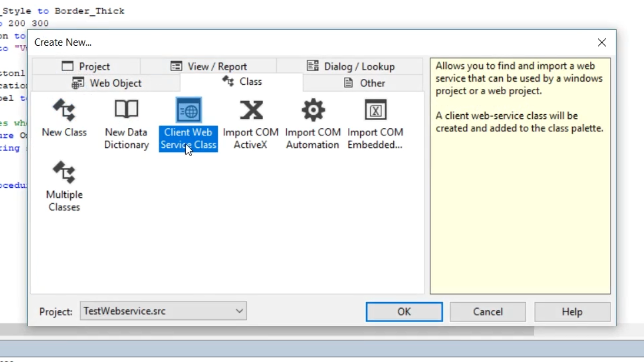Select Import COM Automation gear icon
This screenshot has width=644, height=362.
(x=313, y=110)
